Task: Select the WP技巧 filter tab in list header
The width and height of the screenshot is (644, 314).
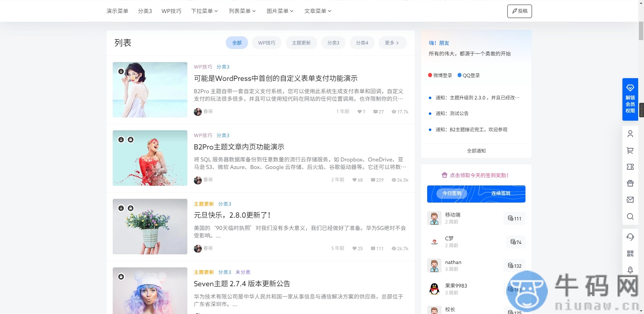Action: coord(267,43)
